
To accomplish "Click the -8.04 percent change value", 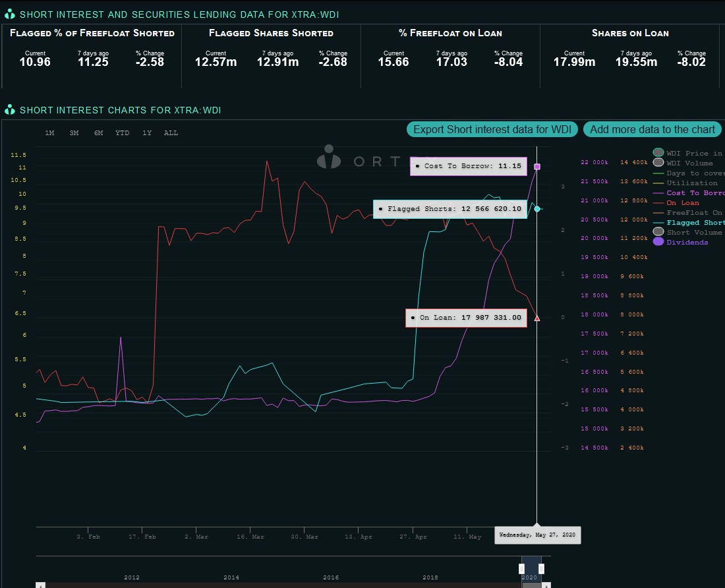I will coord(508,62).
